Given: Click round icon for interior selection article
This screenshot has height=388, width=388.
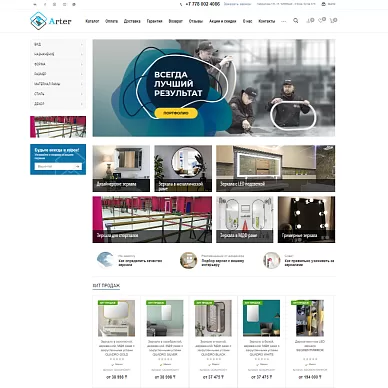Looking at the screenshot, I should click(188, 260).
